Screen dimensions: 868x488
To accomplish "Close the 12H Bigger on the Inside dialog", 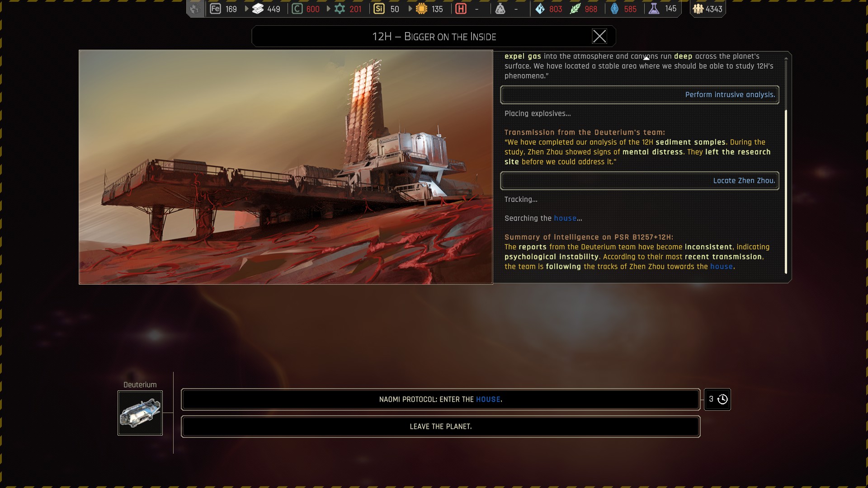I will pyautogui.click(x=599, y=36).
